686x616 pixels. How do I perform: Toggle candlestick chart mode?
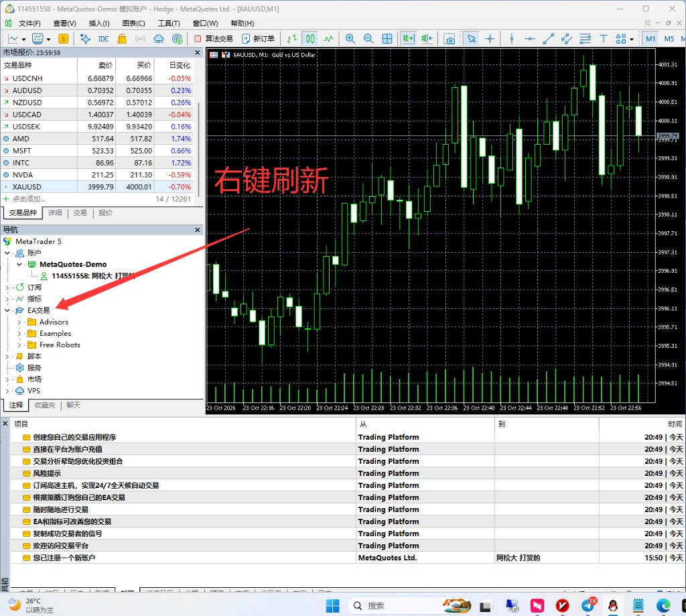pos(310,39)
